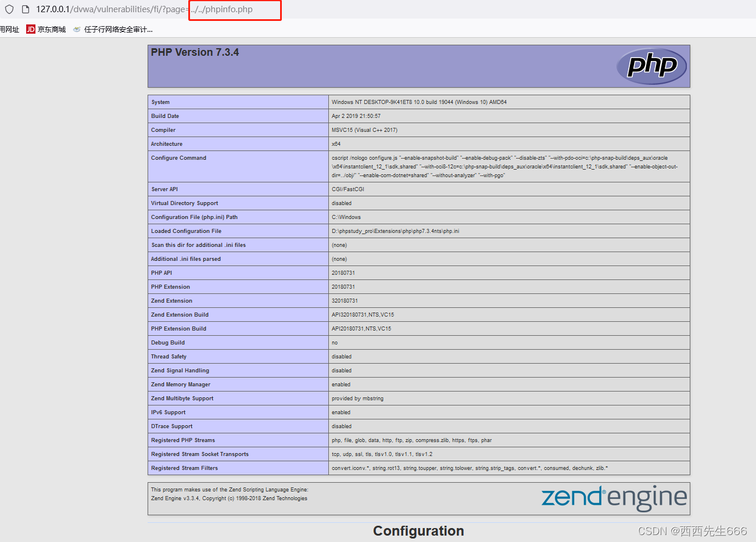Click the Apr 2 2019 21:50:57 value

pyautogui.click(x=356, y=116)
